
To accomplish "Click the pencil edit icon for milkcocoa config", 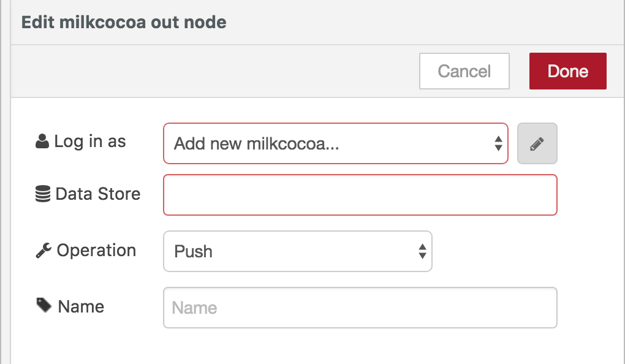I will (537, 144).
